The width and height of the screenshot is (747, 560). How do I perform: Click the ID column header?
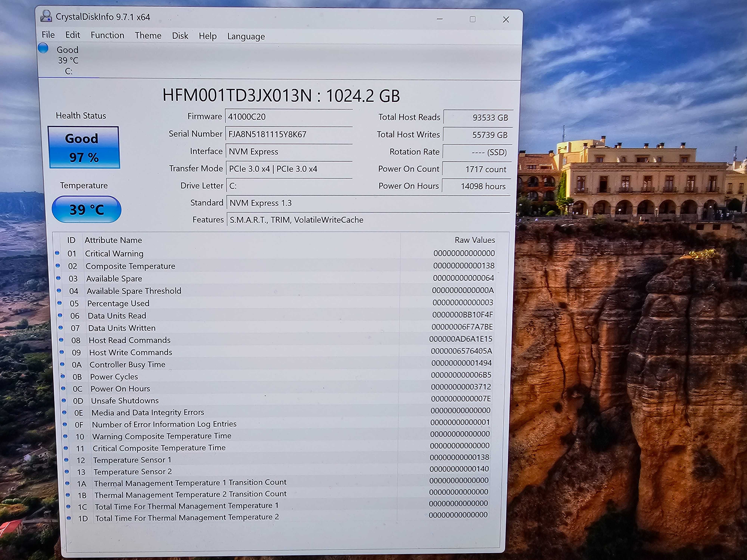click(x=71, y=240)
